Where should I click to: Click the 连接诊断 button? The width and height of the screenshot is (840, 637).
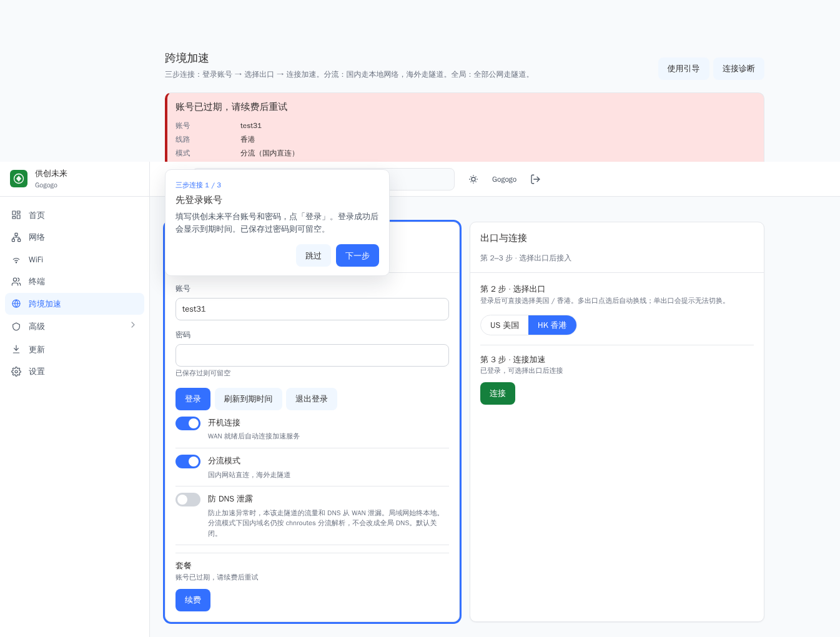[739, 69]
